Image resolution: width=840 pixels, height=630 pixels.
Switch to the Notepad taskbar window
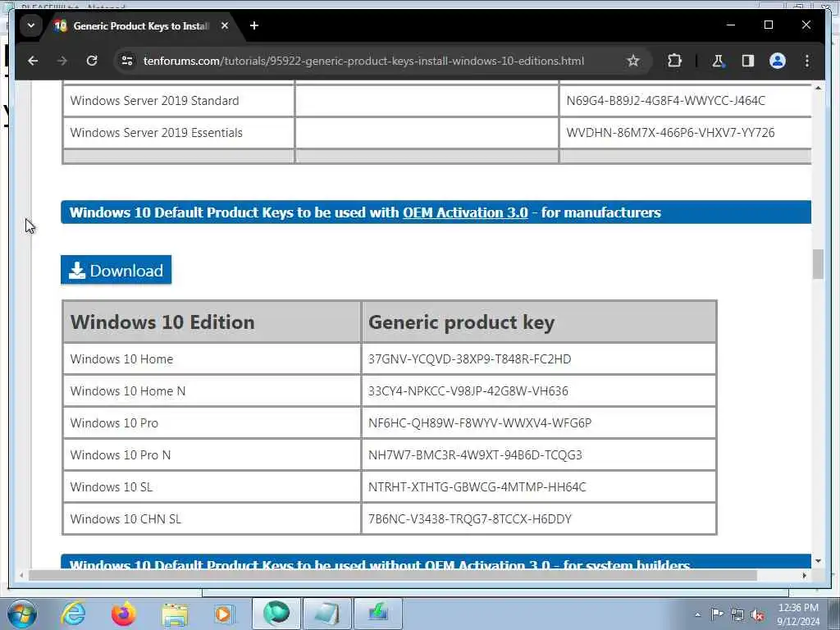326,614
